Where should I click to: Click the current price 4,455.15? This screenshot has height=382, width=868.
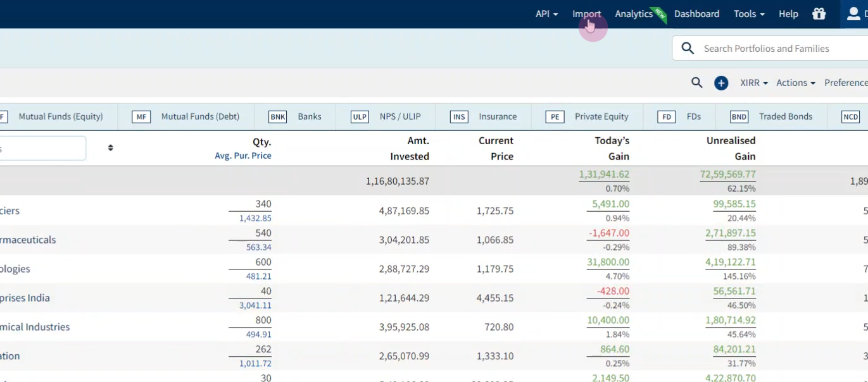click(x=495, y=298)
